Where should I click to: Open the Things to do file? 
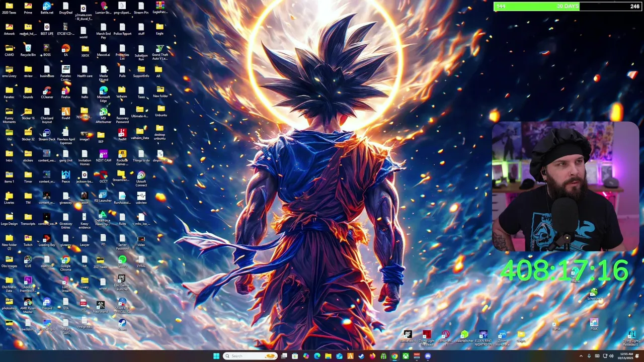(141, 156)
